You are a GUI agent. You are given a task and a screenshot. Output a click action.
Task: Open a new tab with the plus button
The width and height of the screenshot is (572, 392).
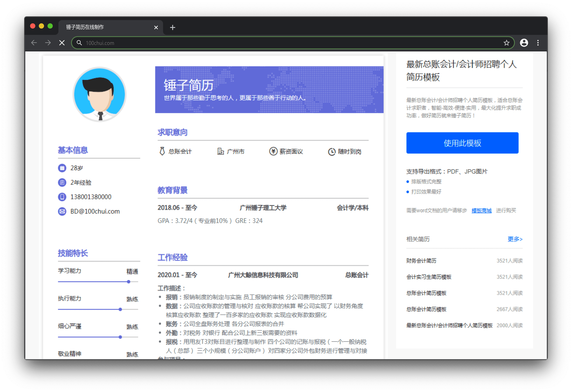coord(172,27)
